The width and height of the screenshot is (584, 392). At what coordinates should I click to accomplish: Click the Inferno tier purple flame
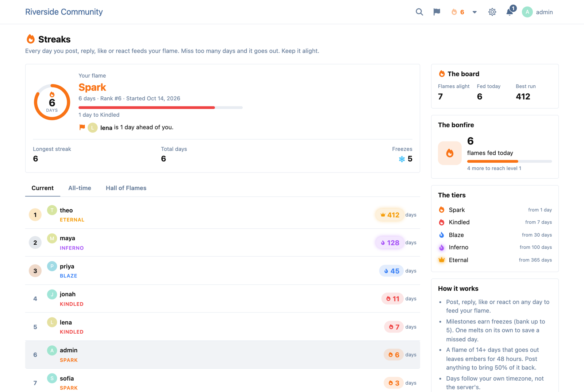pos(442,248)
